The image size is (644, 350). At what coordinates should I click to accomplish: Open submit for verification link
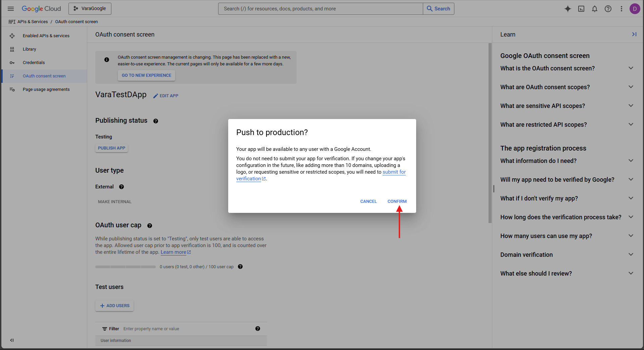[394, 172]
